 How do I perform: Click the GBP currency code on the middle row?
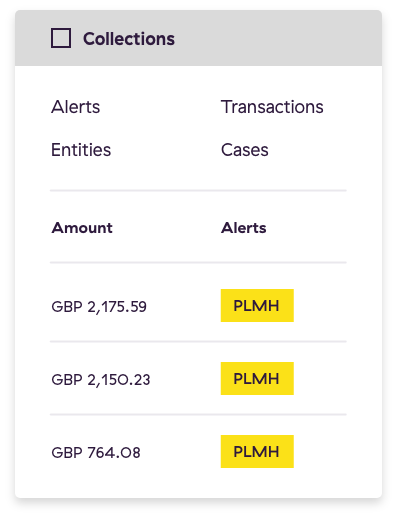click(67, 379)
